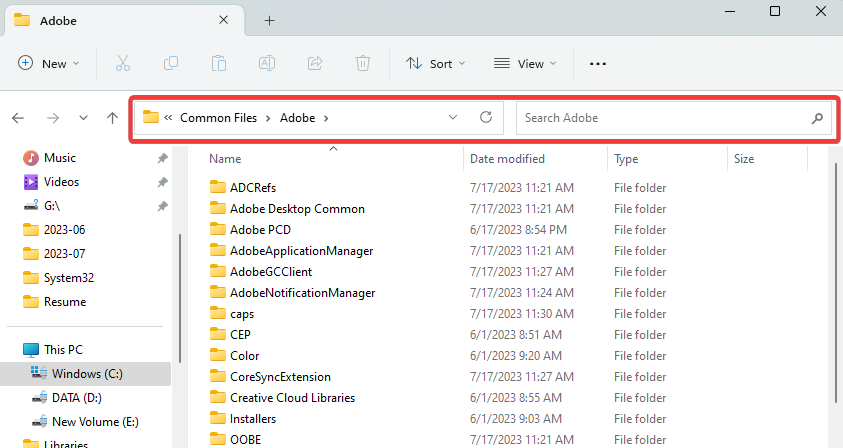Navigate back with the left arrow
This screenshot has width=843, height=448.
pos(18,118)
